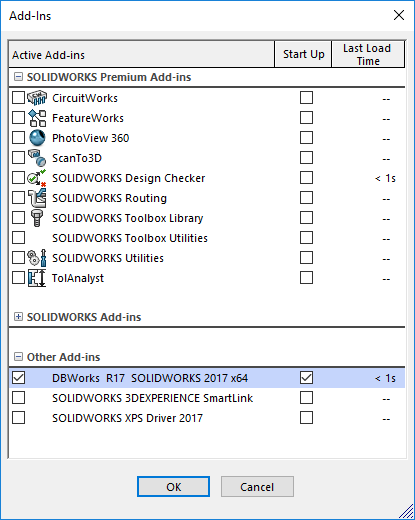Click the TolAnalyst icon

point(37,278)
